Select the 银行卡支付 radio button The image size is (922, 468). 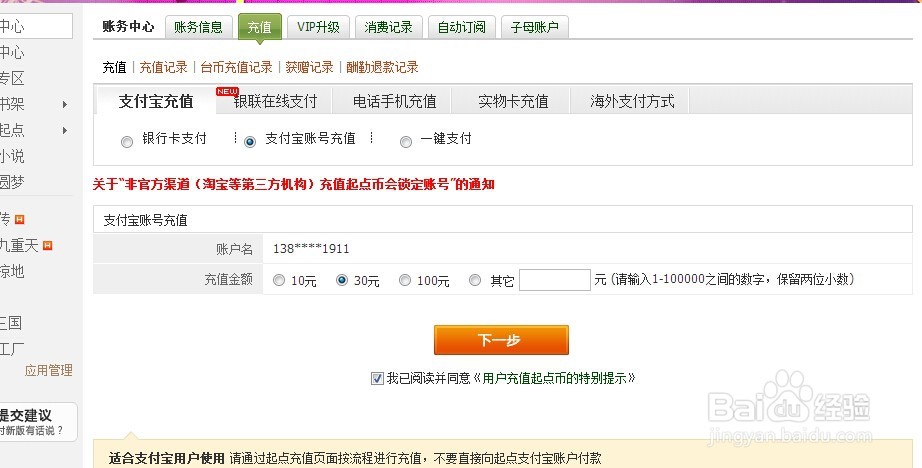127,142
